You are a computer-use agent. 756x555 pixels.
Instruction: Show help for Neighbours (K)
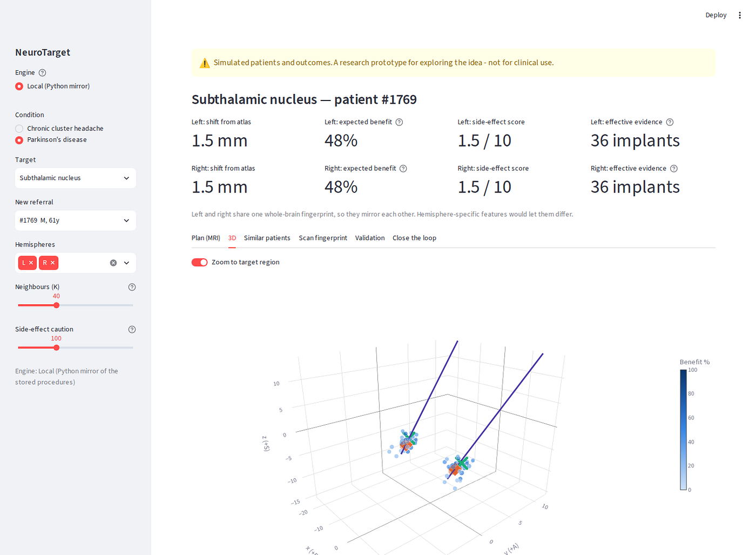point(132,287)
